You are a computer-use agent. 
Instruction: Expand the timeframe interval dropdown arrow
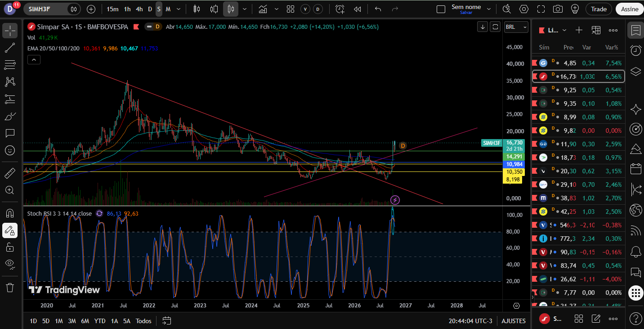pyautogui.click(x=179, y=9)
